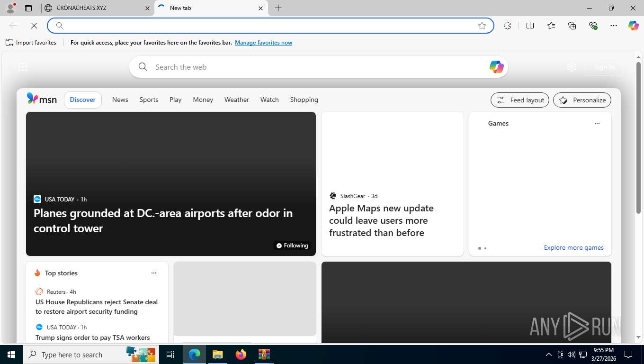
Task: Close the New tab tab
Action: coord(261,8)
